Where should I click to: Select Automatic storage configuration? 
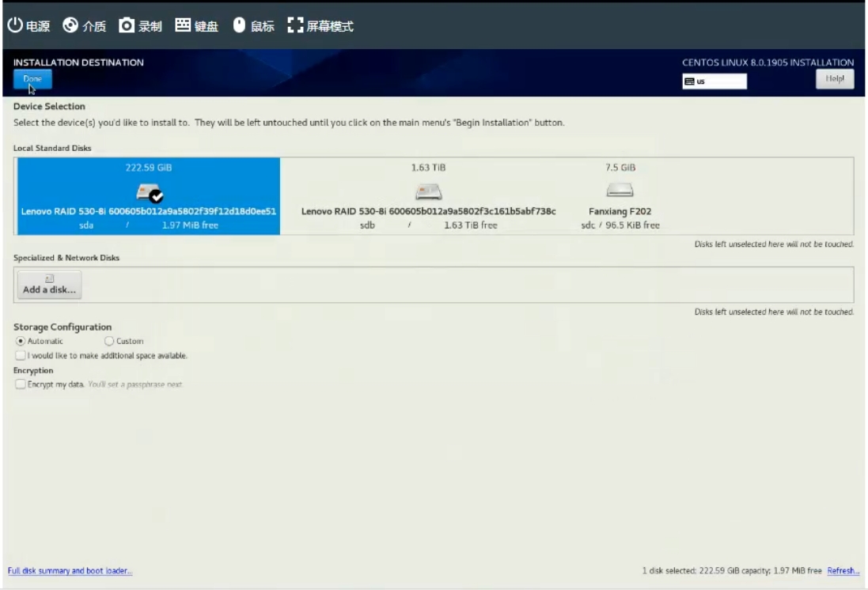click(21, 341)
